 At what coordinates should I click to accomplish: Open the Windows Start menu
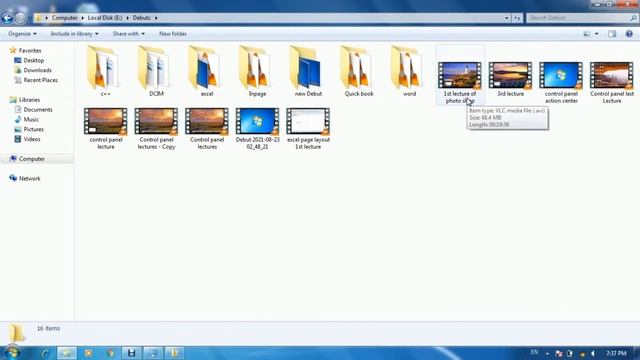(12, 353)
